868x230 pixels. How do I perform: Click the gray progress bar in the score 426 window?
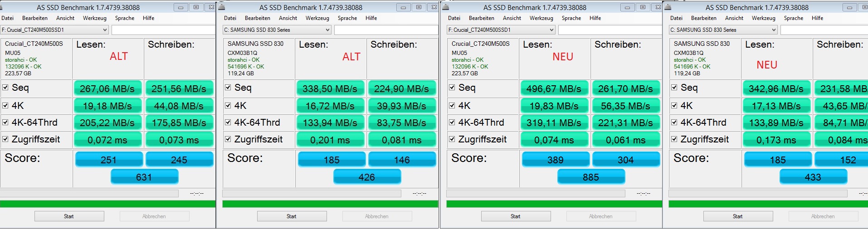click(x=312, y=193)
